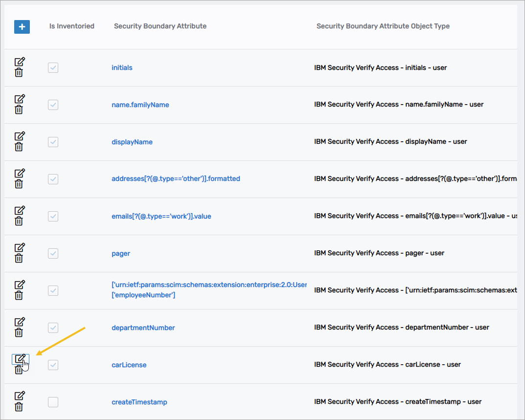The image size is (525, 420).
Task: Open the name.familyName attribute link
Action: pos(140,105)
